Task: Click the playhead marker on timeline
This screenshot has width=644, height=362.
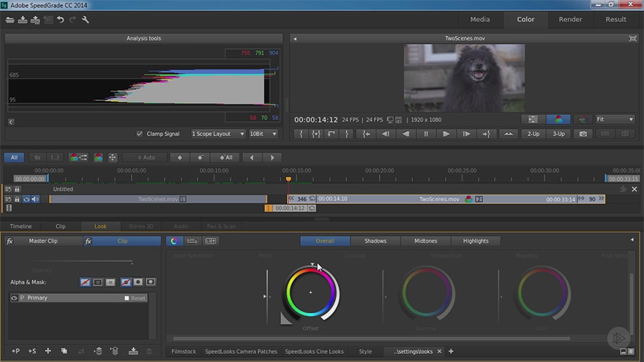Action: 288,179
